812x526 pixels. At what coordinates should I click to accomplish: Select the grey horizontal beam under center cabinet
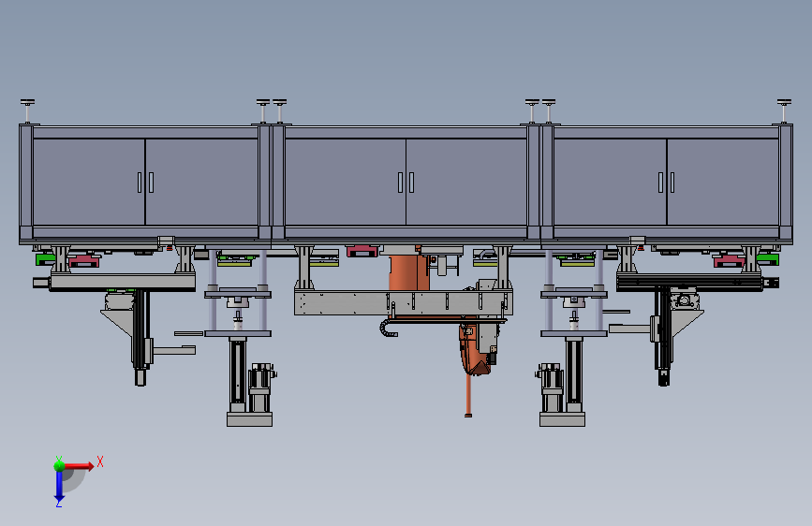pyautogui.click(x=404, y=303)
